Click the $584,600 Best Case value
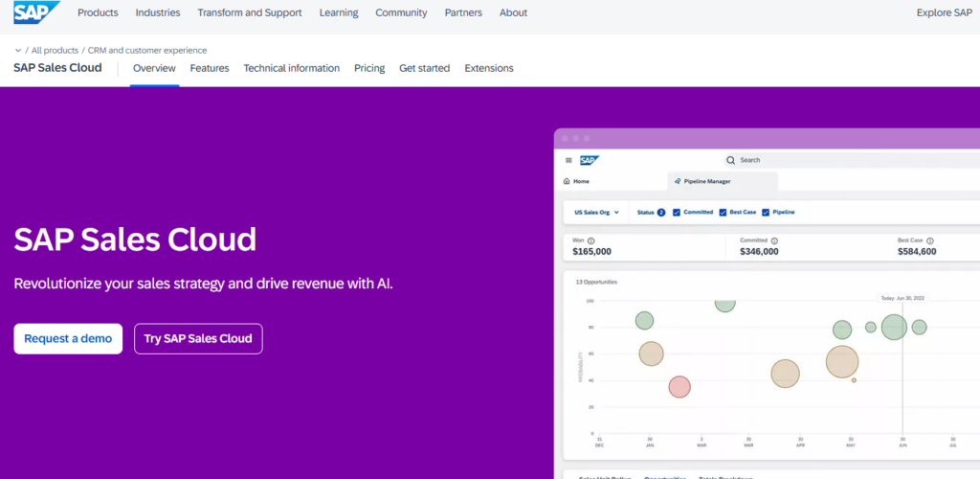This screenshot has width=980, height=479. point(917,252)
